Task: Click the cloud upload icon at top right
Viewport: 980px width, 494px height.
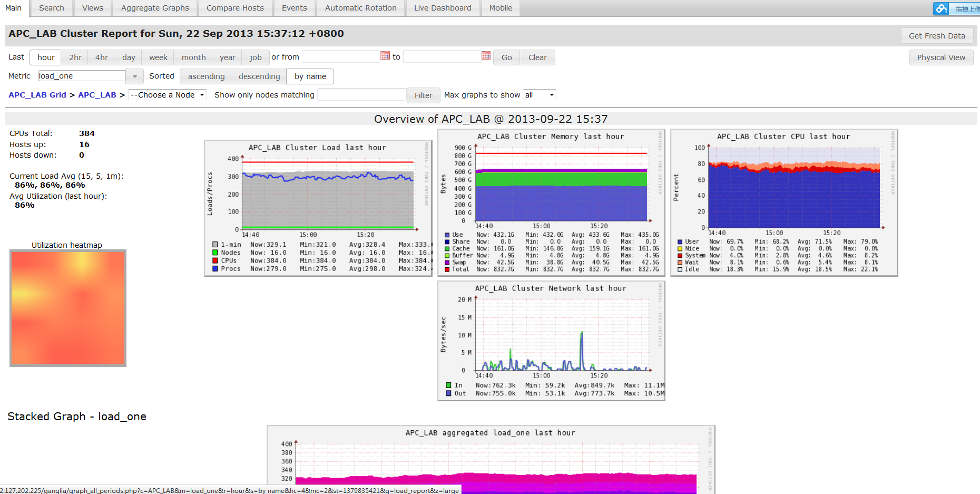Action: 941,8
